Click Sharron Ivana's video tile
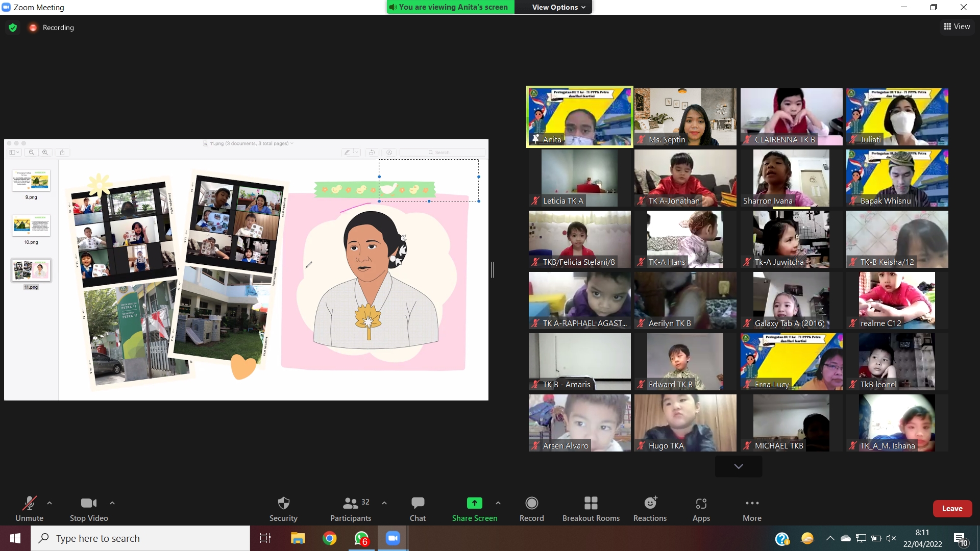 click(792, 178)
